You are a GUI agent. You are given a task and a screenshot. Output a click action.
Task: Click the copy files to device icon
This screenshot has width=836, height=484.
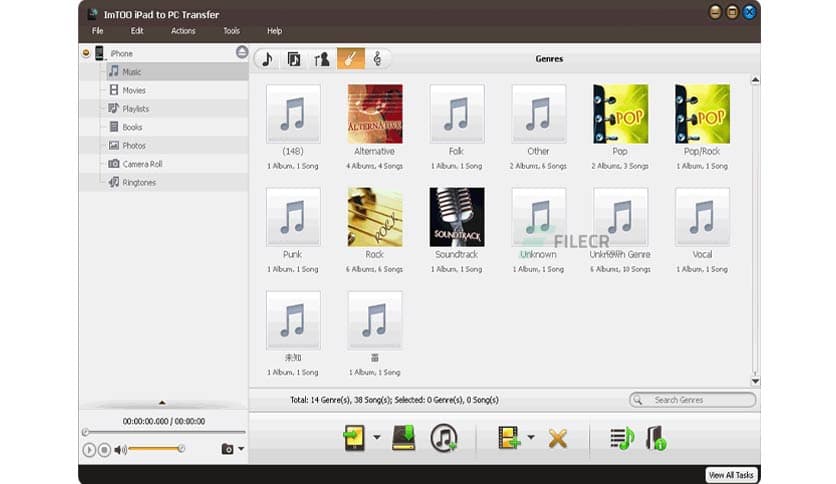coord(354,438)
